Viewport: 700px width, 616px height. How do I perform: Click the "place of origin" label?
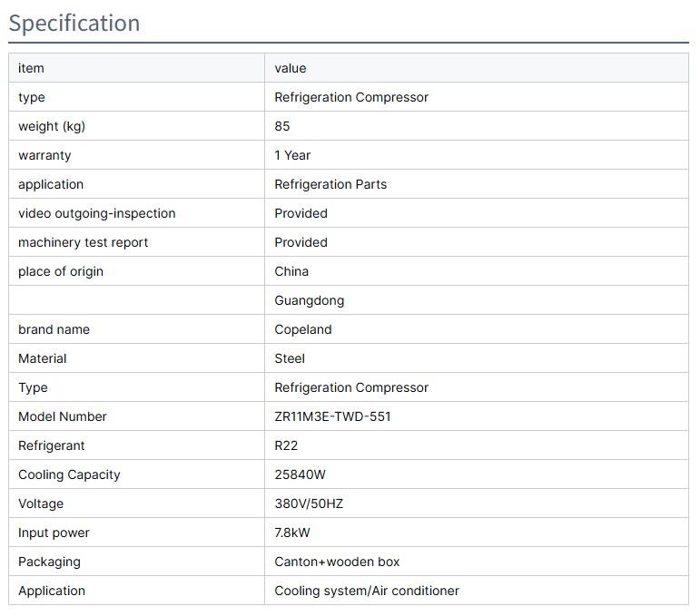coord(61,271)
